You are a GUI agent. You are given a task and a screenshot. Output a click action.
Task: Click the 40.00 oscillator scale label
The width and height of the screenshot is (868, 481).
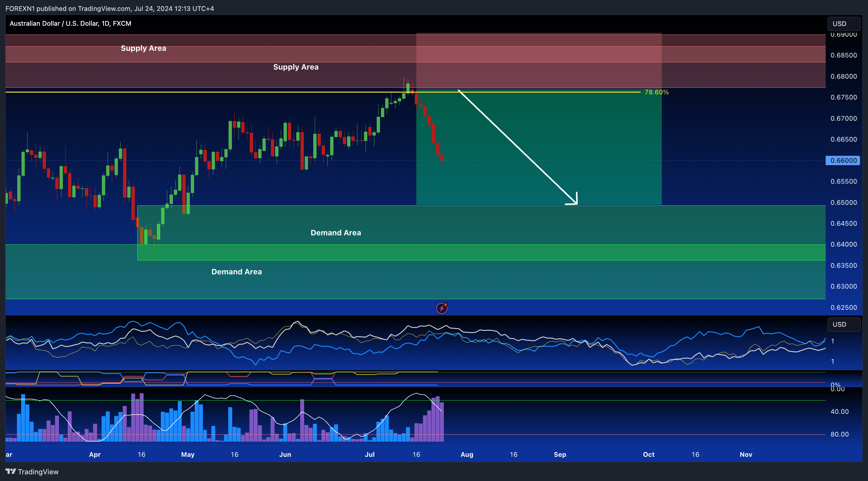coord(839,411)
